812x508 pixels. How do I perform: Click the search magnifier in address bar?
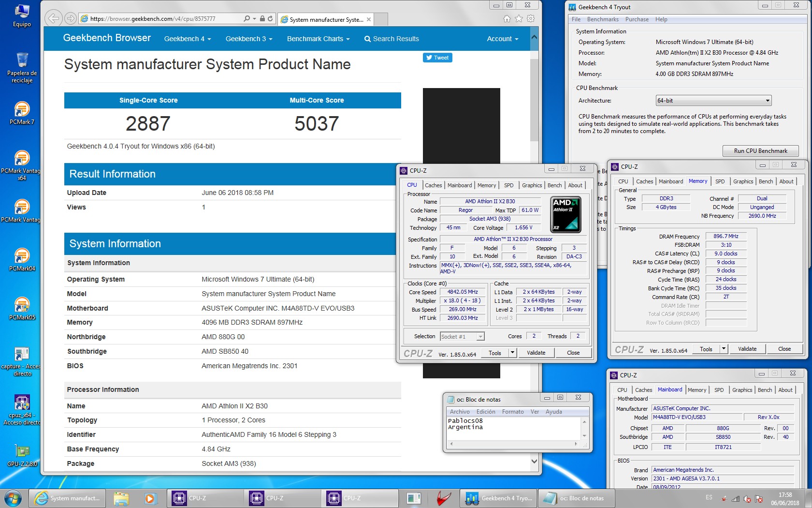[x=247, y=18]
